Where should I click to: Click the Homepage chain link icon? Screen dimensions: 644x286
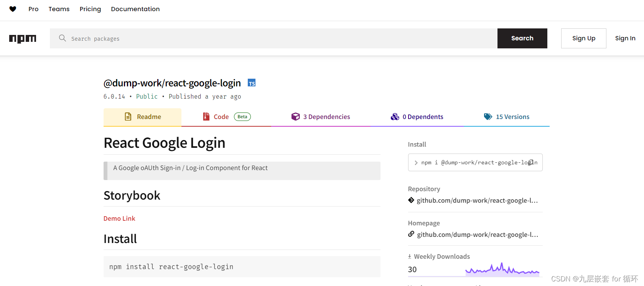(x=411, y=234)
